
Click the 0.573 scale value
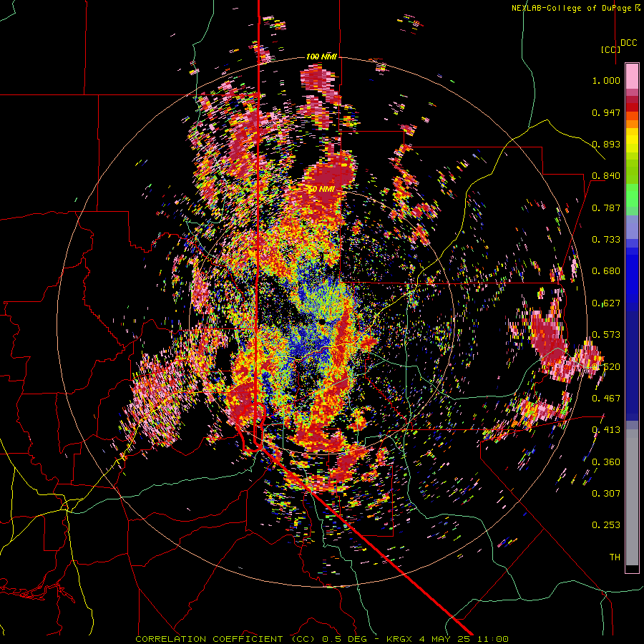tap(606, 335)
